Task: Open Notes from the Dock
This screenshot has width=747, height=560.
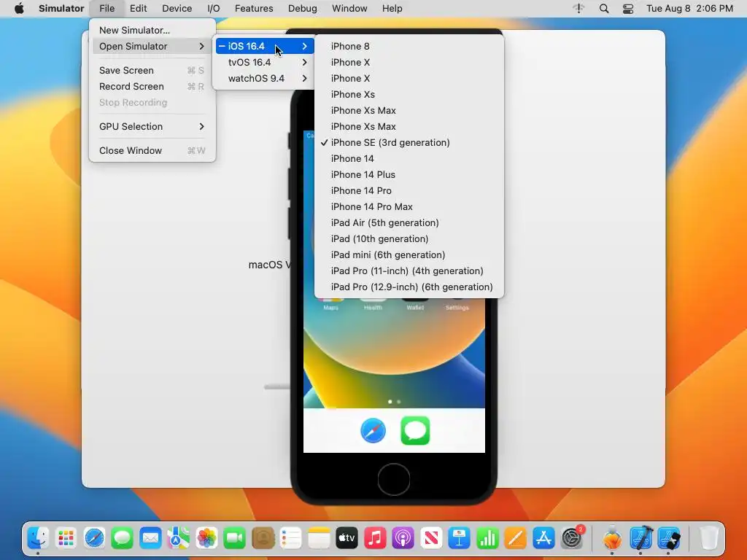Action: point(319,538)
